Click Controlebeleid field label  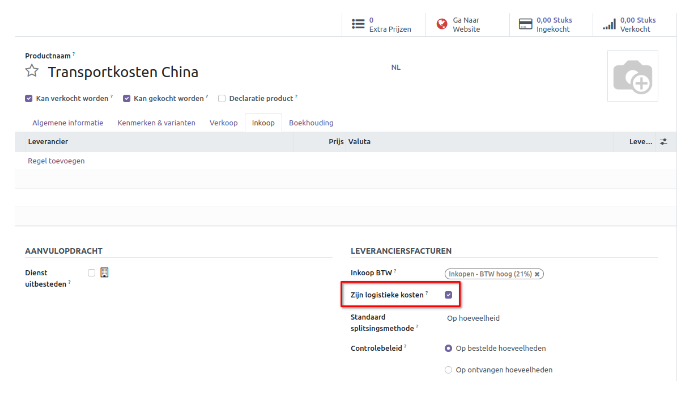point(376,348)
